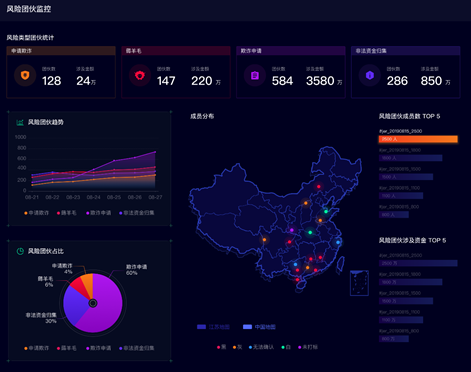Click the orange shield icon in 申请欺诈 card
Image resolution: width=471 pixels, height=372 pixels.
click(25, 75)
